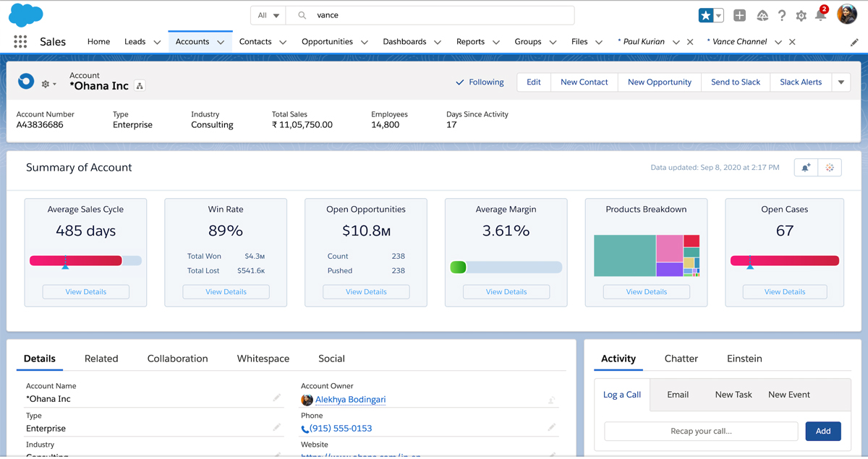The image size is (868, 459).
Task: Click the global actions plus icon
Action: click(x=739, y=15)
